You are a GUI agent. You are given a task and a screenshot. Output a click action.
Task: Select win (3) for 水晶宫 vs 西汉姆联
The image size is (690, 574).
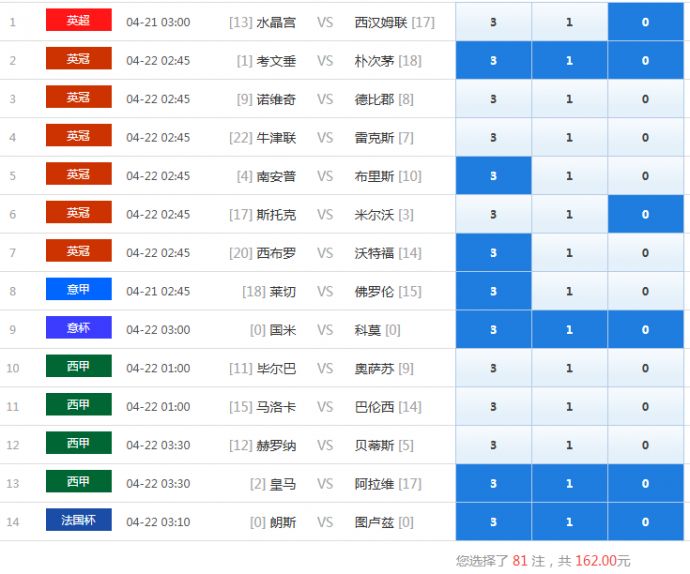(x=493, y=22)
